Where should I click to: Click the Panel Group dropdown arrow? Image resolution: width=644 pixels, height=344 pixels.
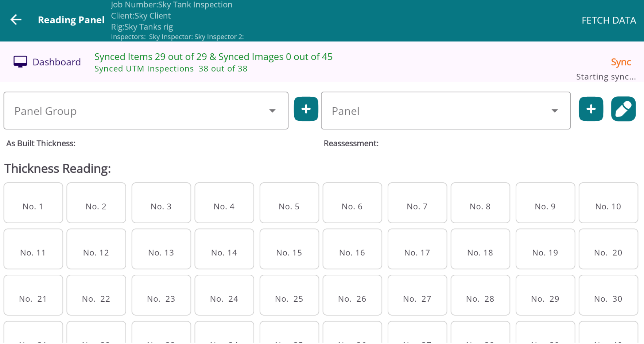click(272, 111)
